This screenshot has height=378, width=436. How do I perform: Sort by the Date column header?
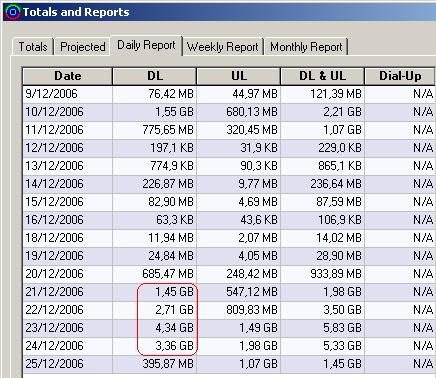68,76
